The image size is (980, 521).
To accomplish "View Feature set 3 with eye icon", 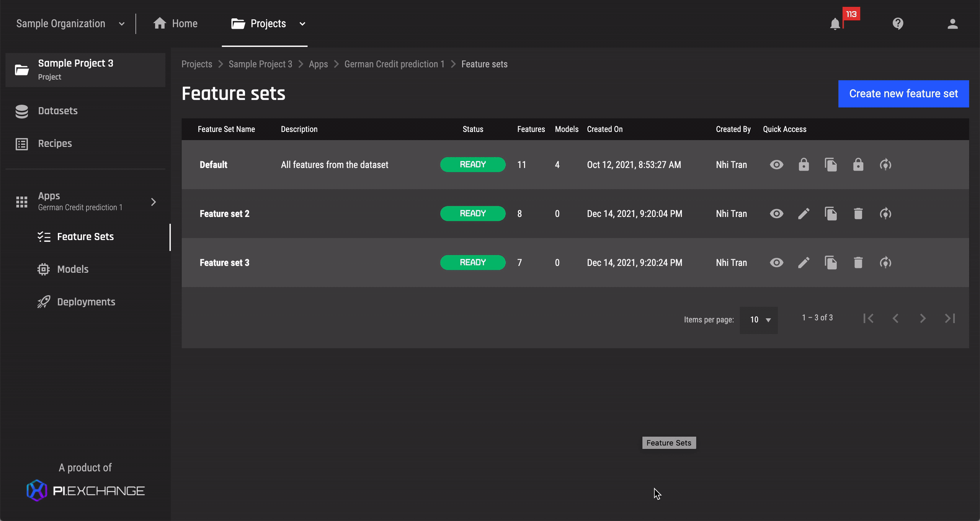I will (777, 263).
